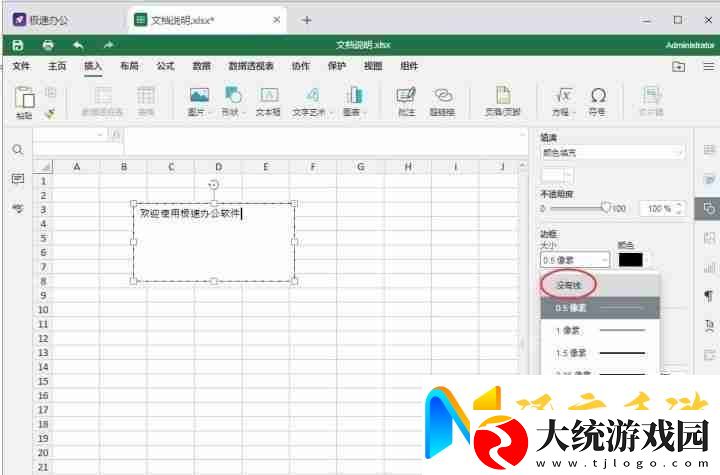Viewport: 720px width, 475px height.
Task: Open the search panel in left sidebar
Action: coord(18,150)
